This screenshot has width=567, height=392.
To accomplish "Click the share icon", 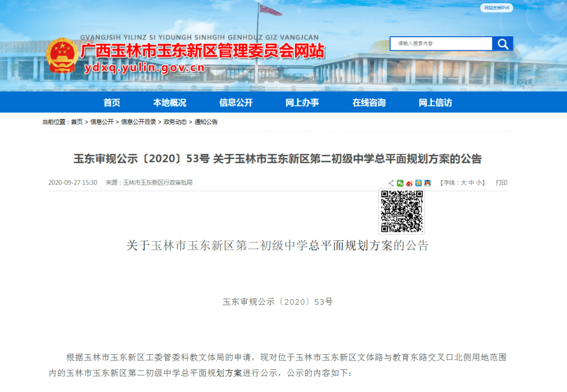I will 391,183.
